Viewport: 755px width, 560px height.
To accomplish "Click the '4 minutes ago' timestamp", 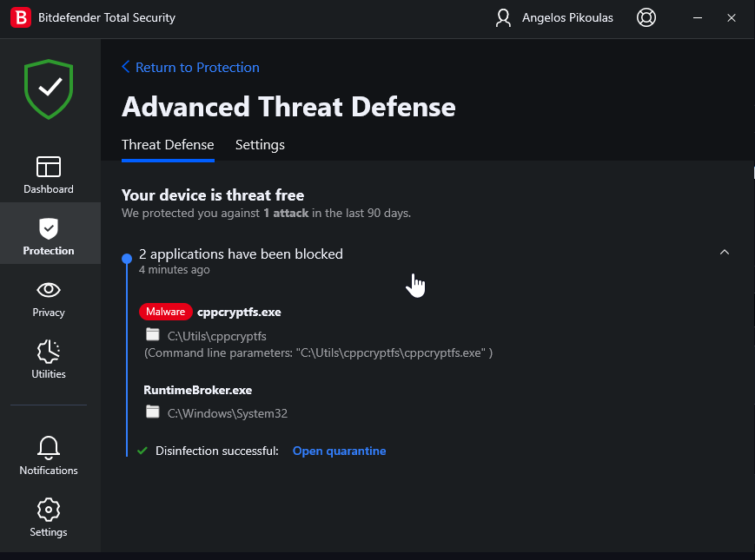I will pos(175,270).
